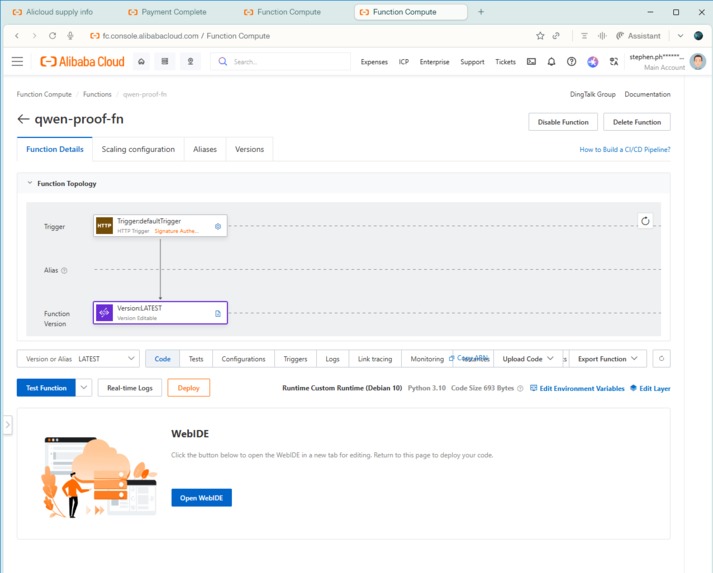View the Logs tab
Viewport: 713px width, 573px height.
point(332,359)
